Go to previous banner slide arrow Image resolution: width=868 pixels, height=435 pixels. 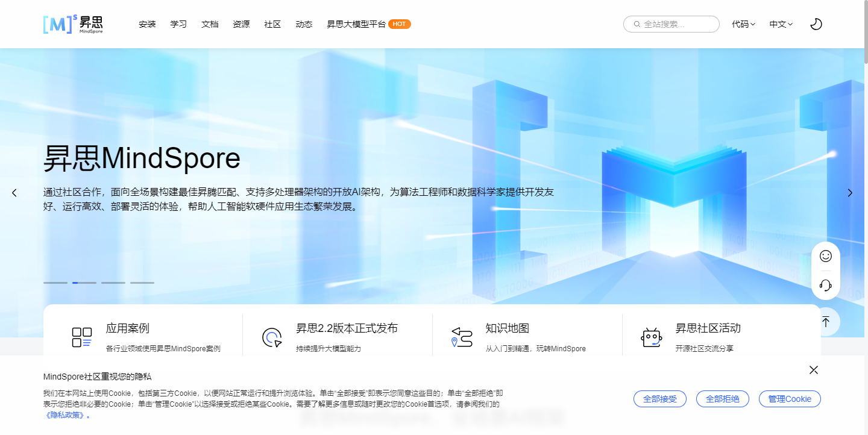[x=14, y=193]
